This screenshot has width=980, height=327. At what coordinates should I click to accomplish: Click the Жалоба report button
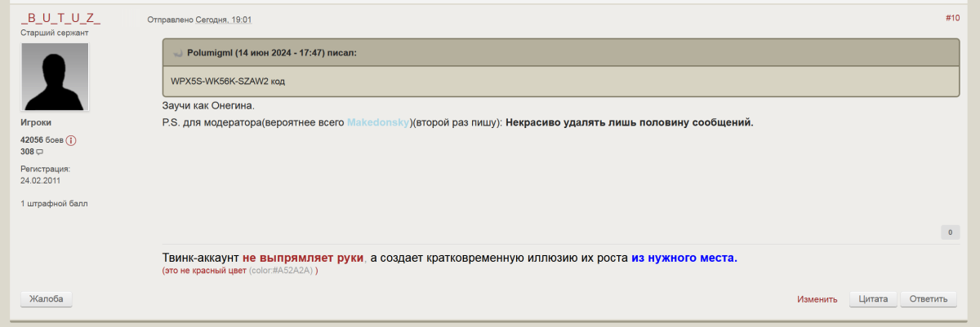[47, 299]
